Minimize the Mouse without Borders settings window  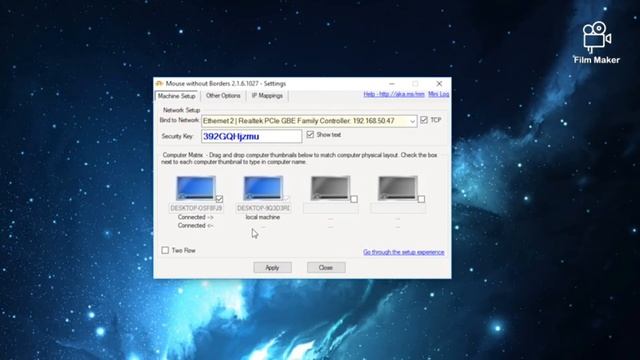click(x=392, y=84)
